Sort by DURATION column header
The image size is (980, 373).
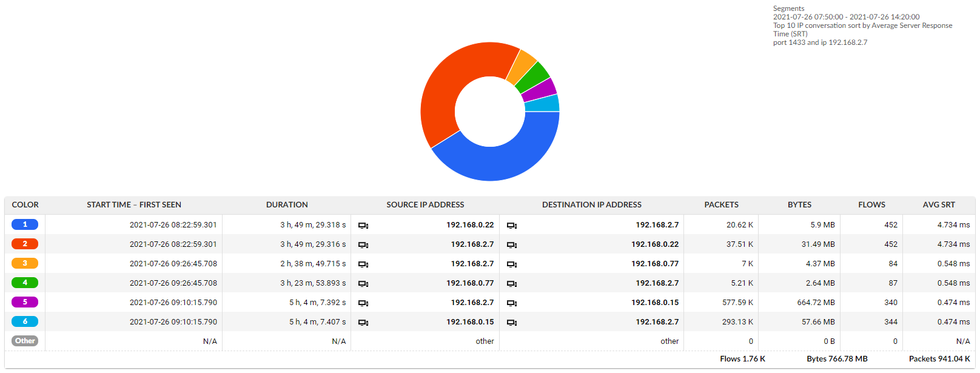pyautogui.click(x=287, y=205)
